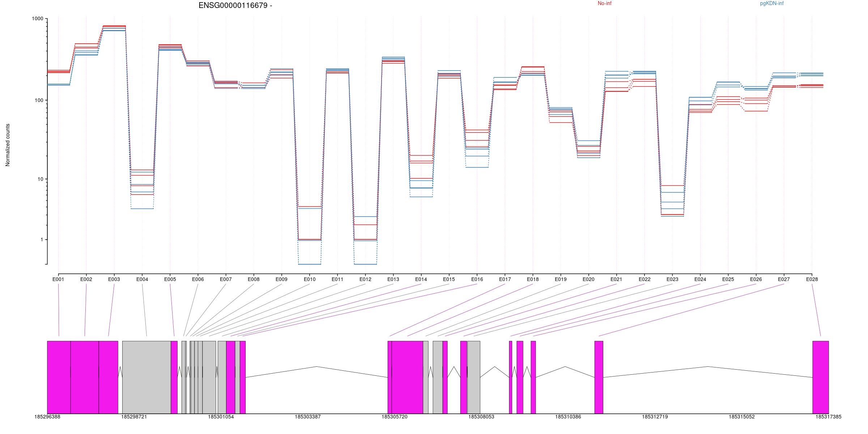
Task: Click the wide magenta exon near 185305720
Action: pos(407,377)
